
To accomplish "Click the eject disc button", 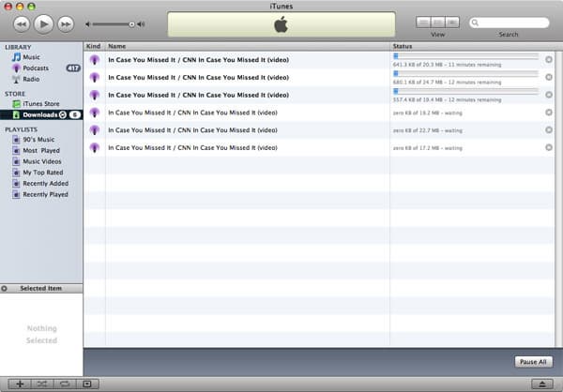I will 542,384.
